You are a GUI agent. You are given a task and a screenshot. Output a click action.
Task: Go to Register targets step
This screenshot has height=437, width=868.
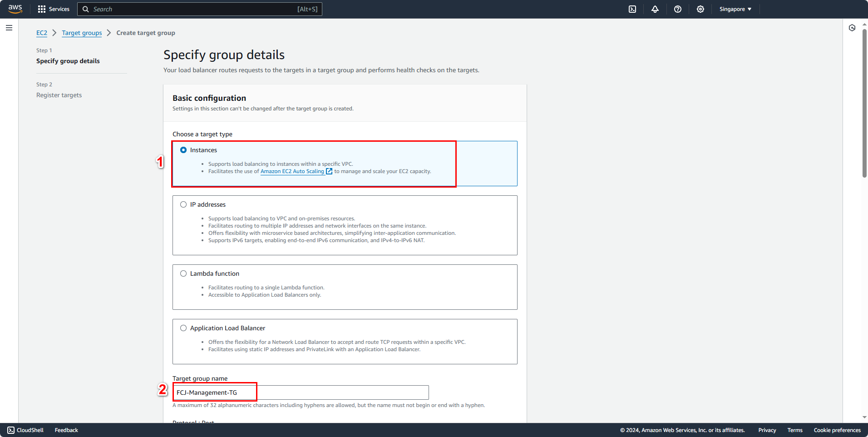(59, 95)
